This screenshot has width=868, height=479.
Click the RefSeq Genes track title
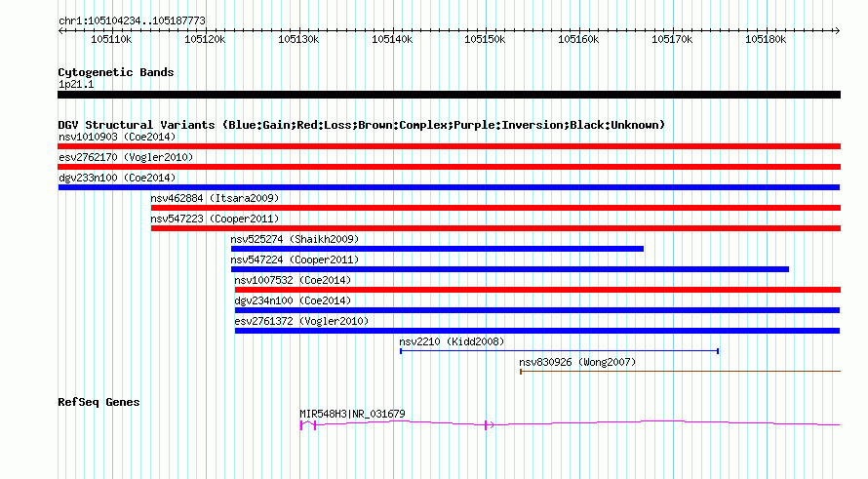[x=99, y=402]
